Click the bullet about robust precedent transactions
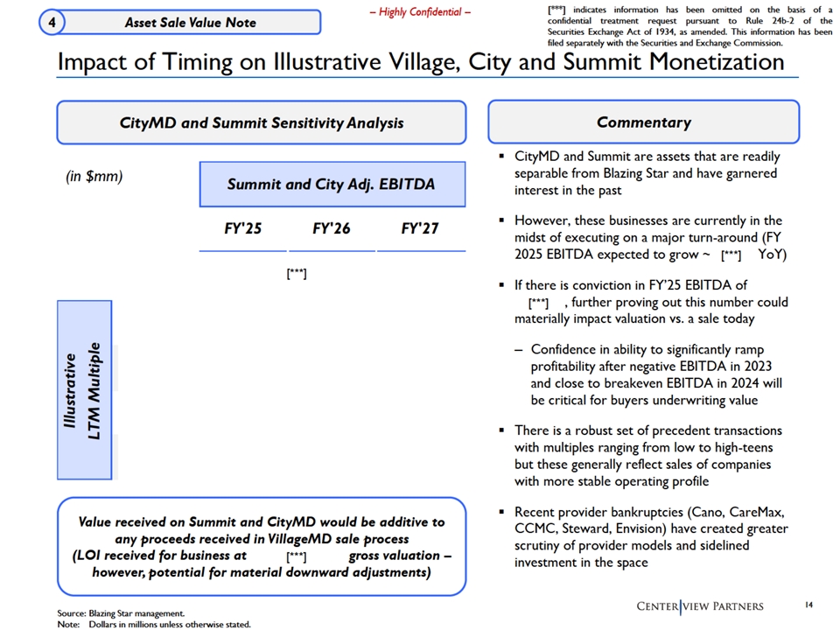The width and height of the screenshot is (840, 630). tap(648, 456)
